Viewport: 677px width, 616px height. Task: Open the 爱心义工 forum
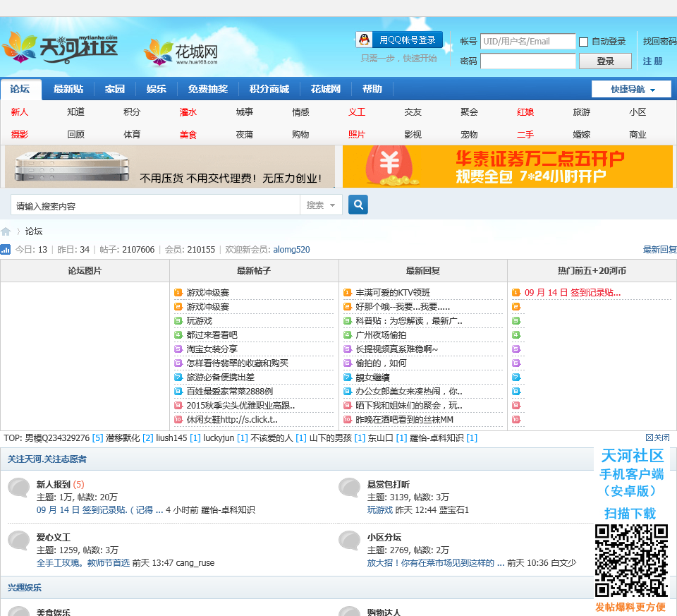(x=53, y=538)
